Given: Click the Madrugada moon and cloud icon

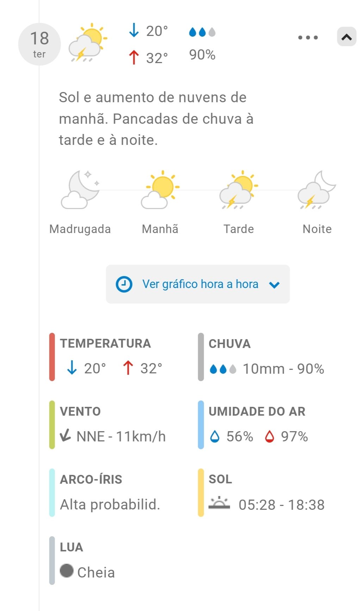Looking at the screenshot, I should click(x=80, y=190).
